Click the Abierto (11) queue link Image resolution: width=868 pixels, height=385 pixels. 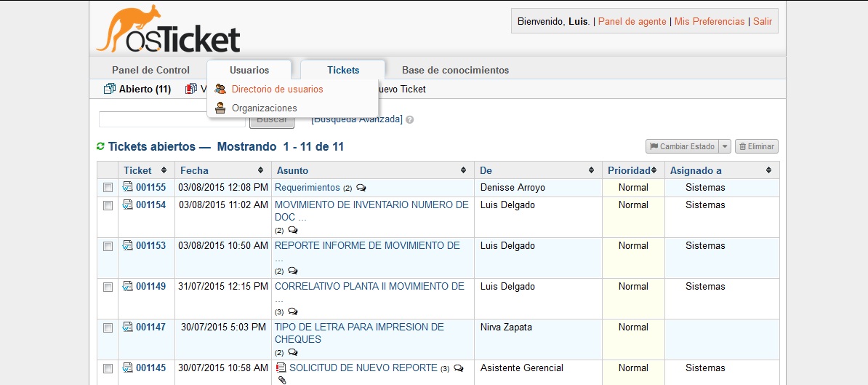pos(145,89)
